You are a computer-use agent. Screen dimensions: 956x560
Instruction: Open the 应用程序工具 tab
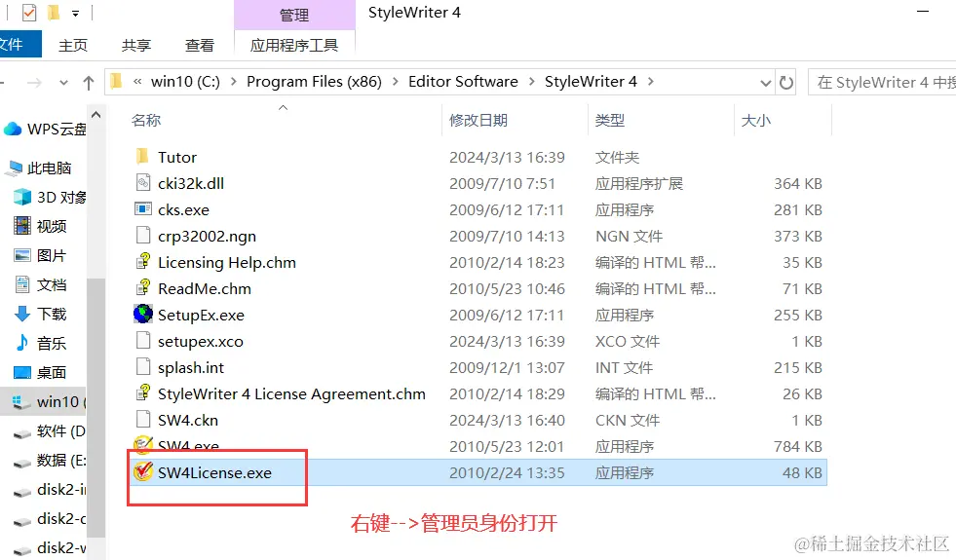(294, 45)
